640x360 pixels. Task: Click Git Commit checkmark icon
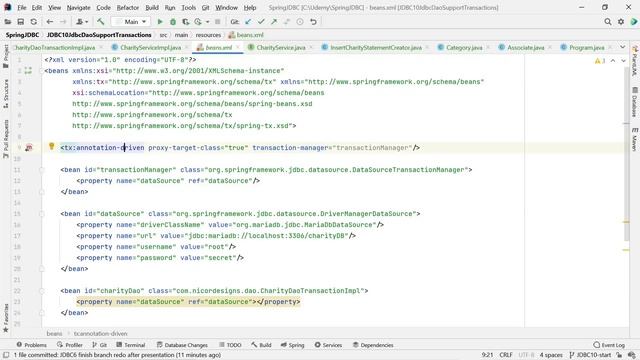tap(261, 22)
